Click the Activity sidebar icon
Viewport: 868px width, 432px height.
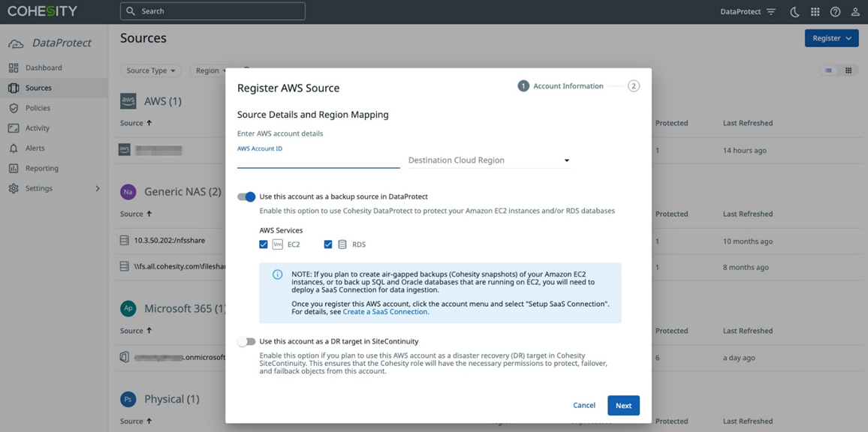click(x=14, y=128)
